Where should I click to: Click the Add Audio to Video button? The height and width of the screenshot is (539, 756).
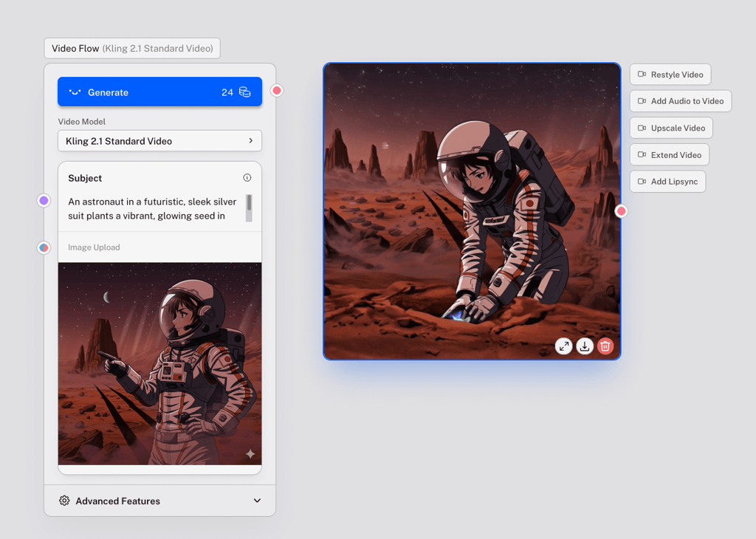point(680,101)
